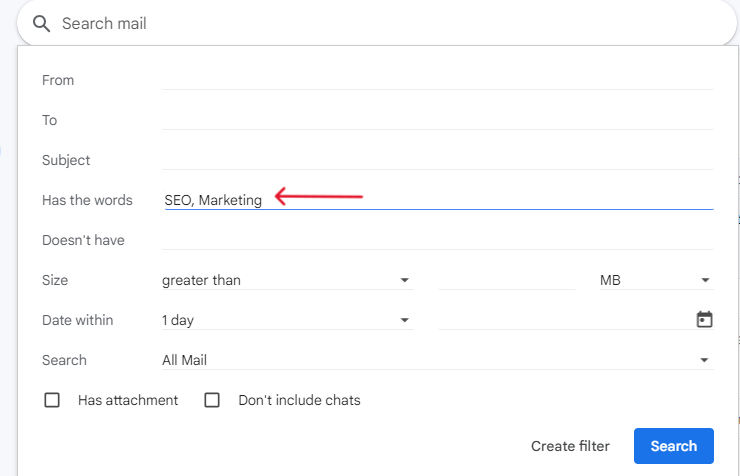Image resolution: width=740 pixels, height=476 pixels.
Task: Tick the Has attachment checkbox
Action: (x=52, y=400)
